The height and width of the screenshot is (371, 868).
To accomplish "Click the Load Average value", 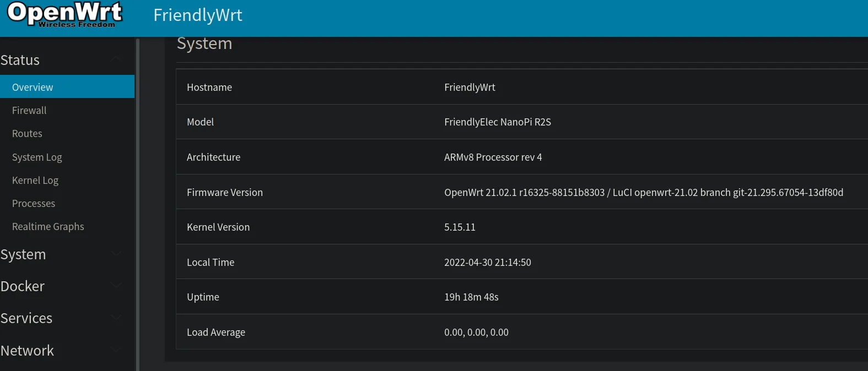I will pos(476,332).
